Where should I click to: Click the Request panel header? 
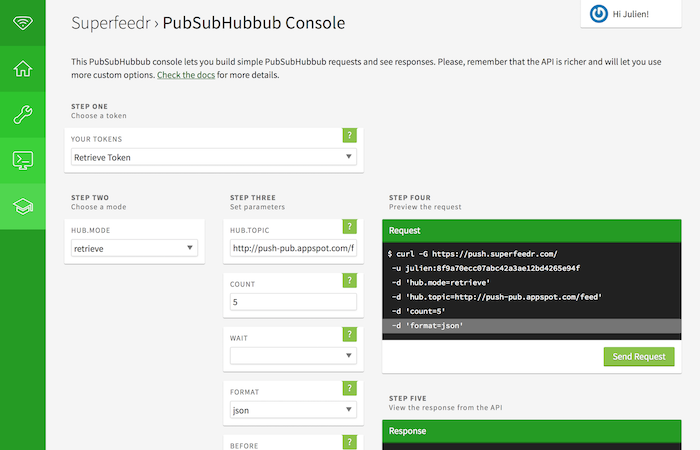tap(532, 231)
